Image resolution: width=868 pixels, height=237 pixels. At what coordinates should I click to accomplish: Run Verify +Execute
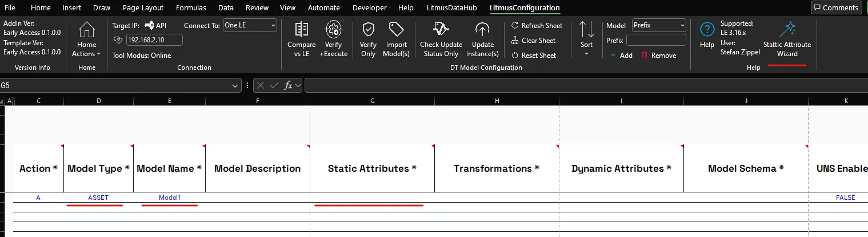(333, 40)
